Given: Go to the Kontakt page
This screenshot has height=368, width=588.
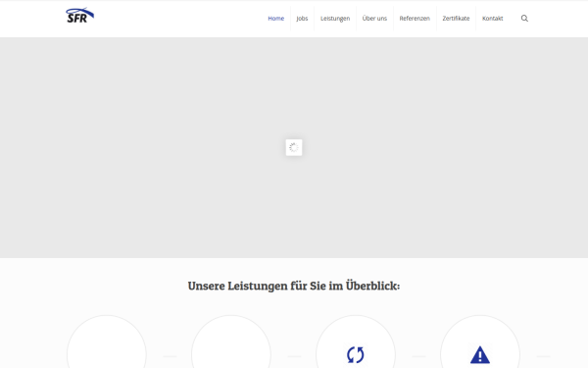Looking at the screenshot, I should pyautogui.click(x=492, y=19).
